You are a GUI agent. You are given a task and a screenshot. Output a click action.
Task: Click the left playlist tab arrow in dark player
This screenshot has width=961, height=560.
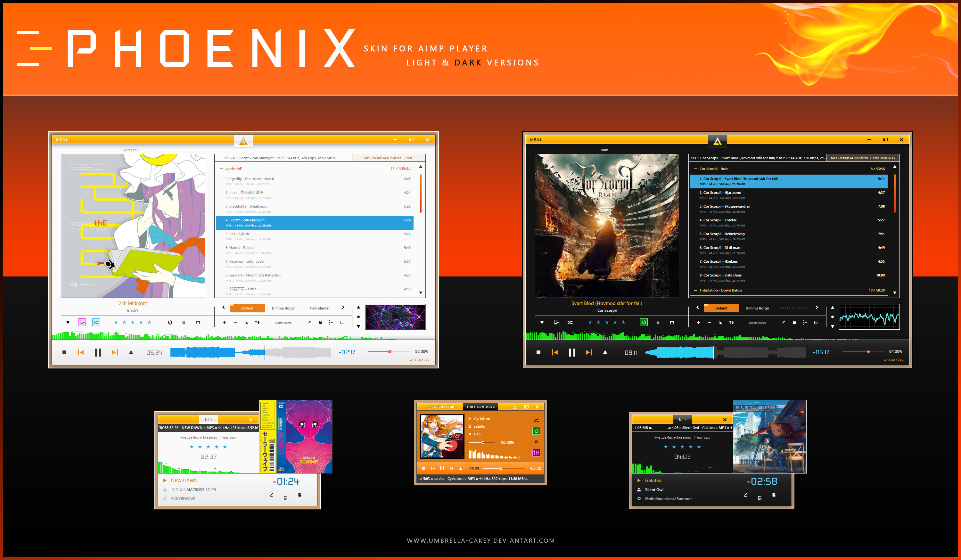(x=698, y=308)
